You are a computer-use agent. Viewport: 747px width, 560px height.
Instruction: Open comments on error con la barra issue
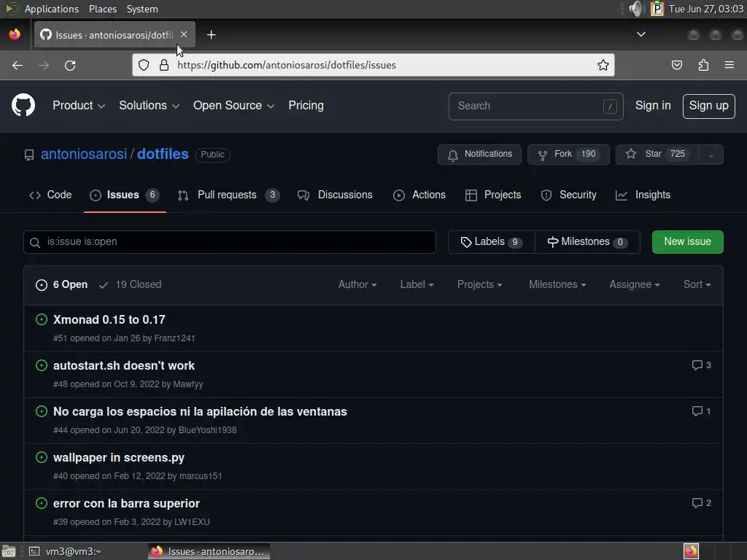pyautogui.click(x=702, y=503)
